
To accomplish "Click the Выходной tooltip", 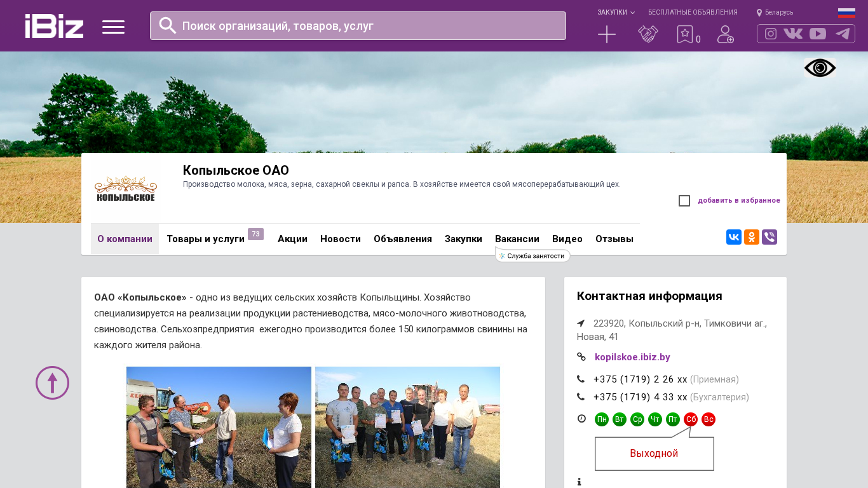I will (x=654, y=454).
